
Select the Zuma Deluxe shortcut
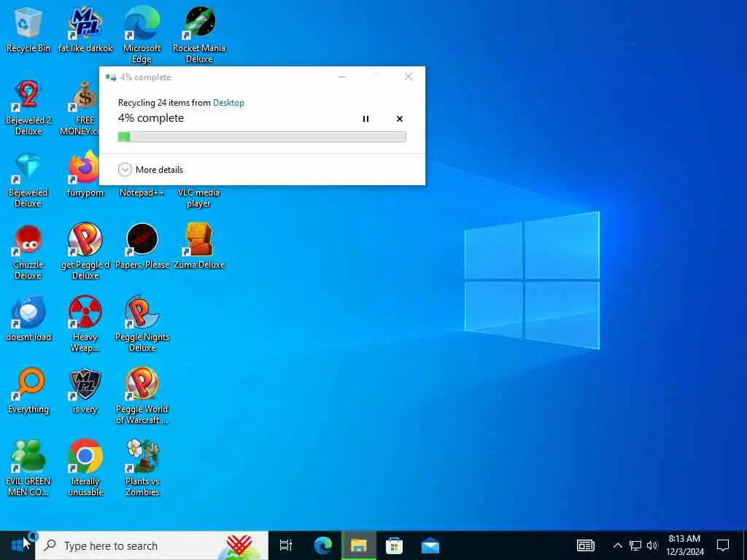(x=199, y=246)
